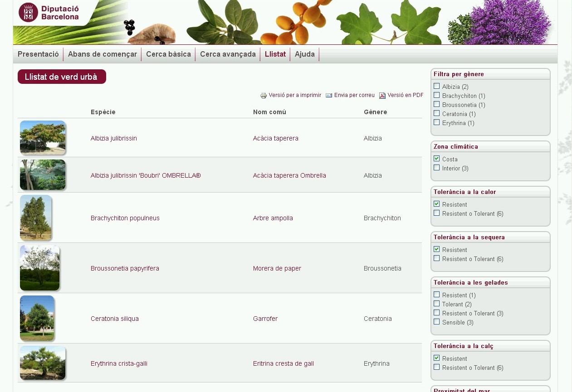572x392 pixels.
Task: Open the Brachychiton populneus tree photo
Action: (36, 218)
